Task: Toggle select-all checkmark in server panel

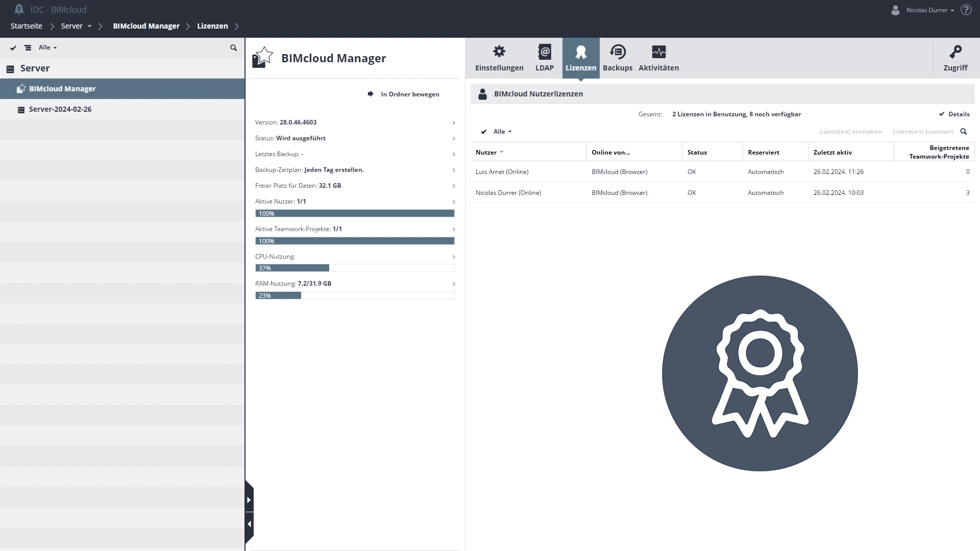Action: coord(13,47)
